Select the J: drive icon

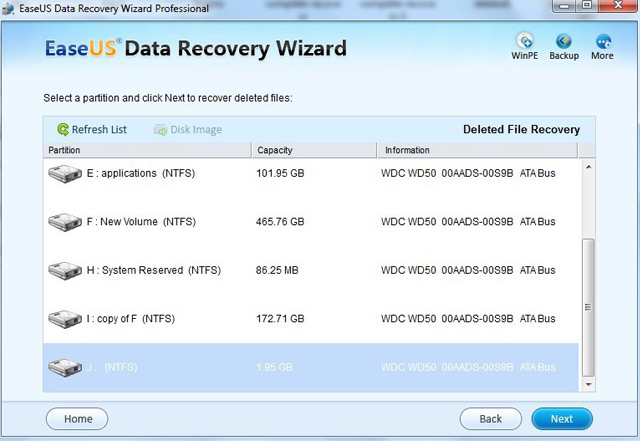(65, 368)
